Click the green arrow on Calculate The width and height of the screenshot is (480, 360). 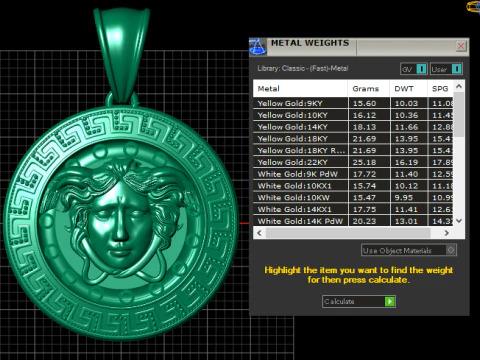389,301
